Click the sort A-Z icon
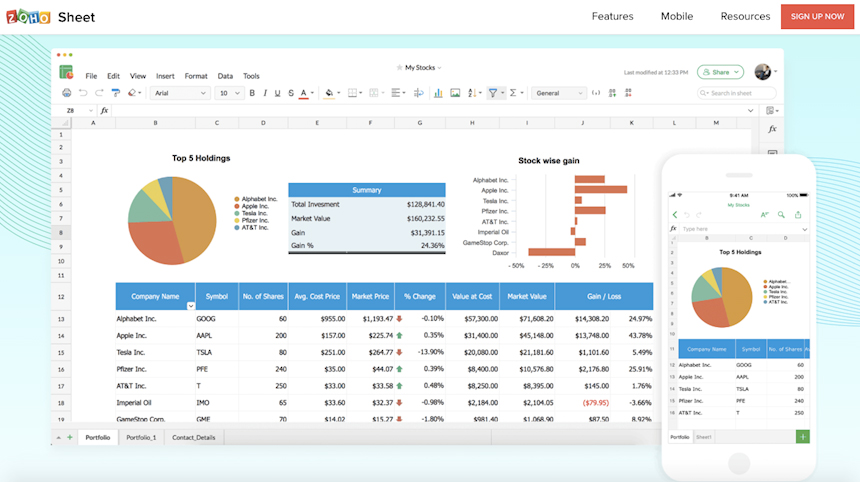Viewport: 860px width, 482px height. pyautogui.click(x=472, y=93)
